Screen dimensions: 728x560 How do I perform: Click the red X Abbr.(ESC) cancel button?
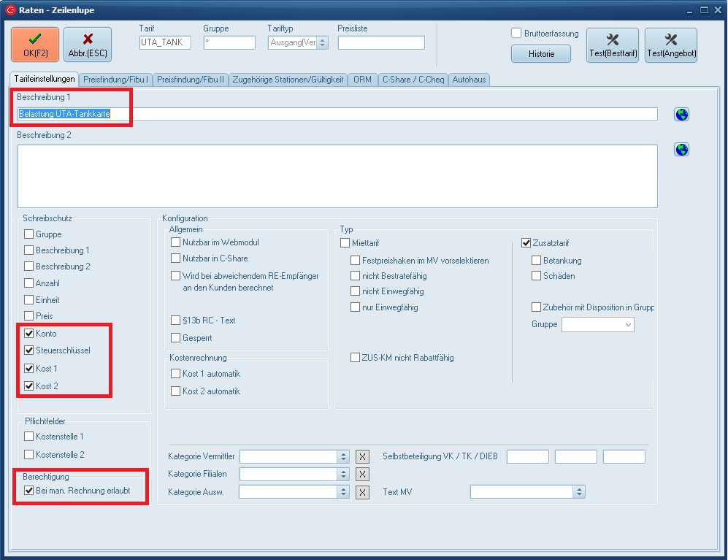[88, 45]
